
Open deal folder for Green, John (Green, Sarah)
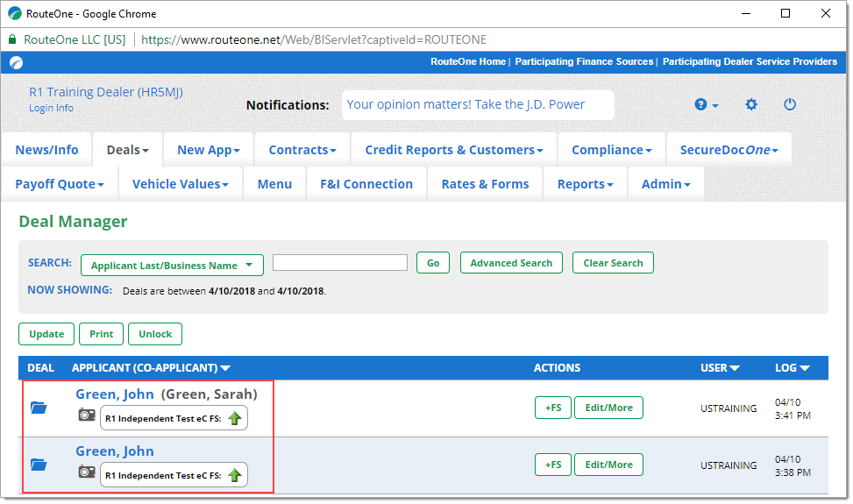click(39, 408)
